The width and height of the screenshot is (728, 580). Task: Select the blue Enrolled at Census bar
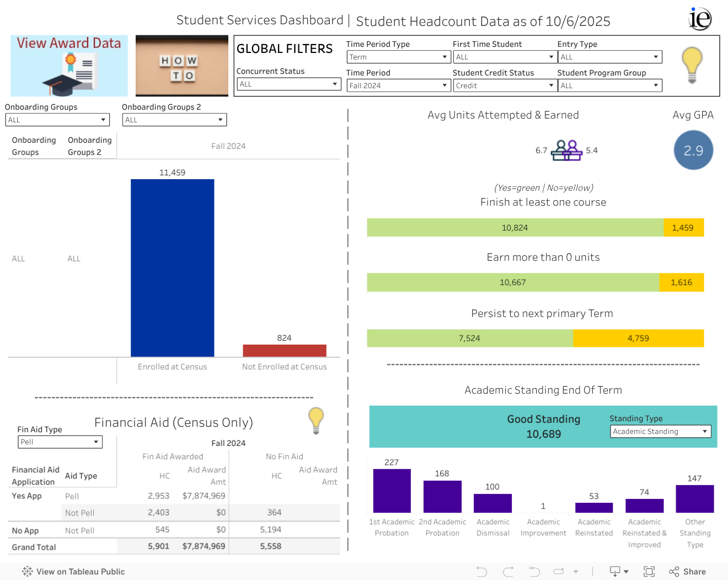click(x=172, y=268)
